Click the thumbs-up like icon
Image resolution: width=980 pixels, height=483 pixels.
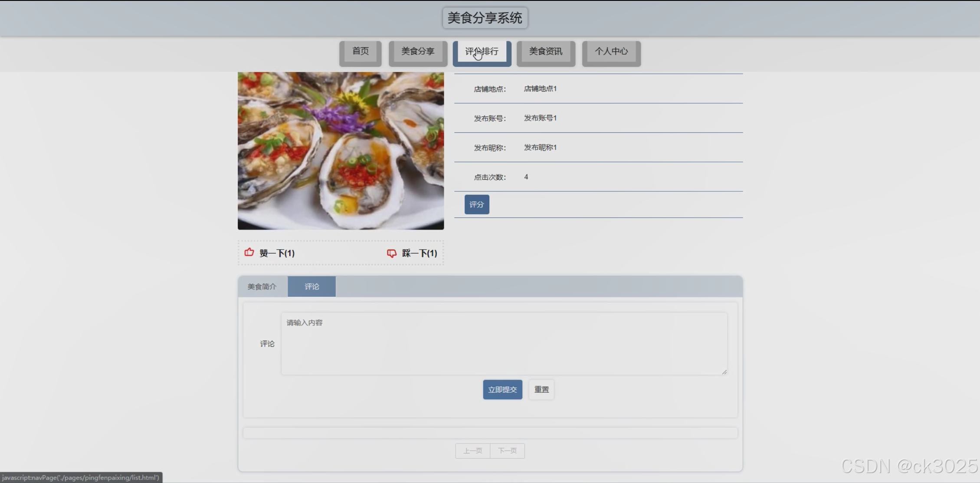pos(249,253)
